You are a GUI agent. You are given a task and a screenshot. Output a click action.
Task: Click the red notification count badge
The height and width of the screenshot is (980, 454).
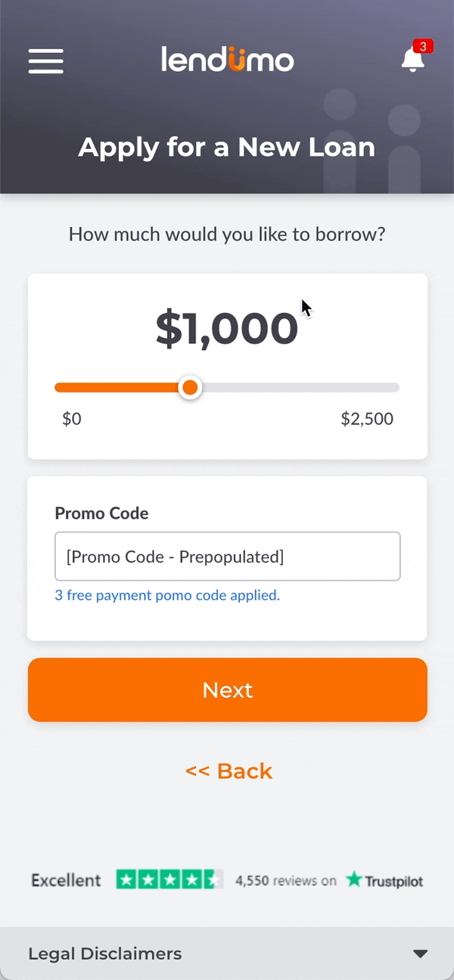click(x=423, y=47)
